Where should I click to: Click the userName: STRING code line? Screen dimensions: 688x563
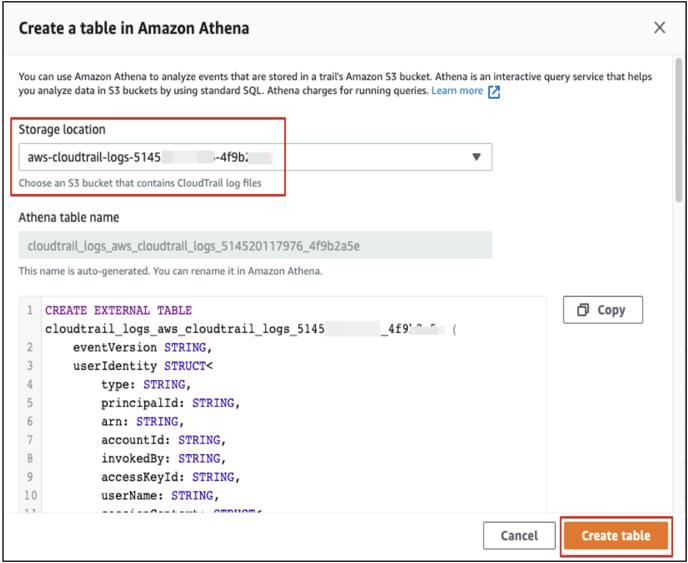click(x=157, y=495)
